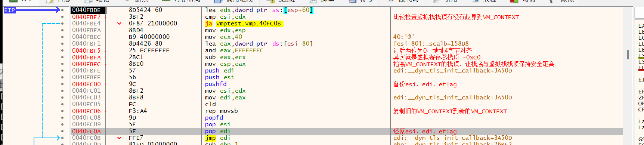
Task: Click the lea eax,dword ptr ds:[esi-80] instruction
Action: 259,44
